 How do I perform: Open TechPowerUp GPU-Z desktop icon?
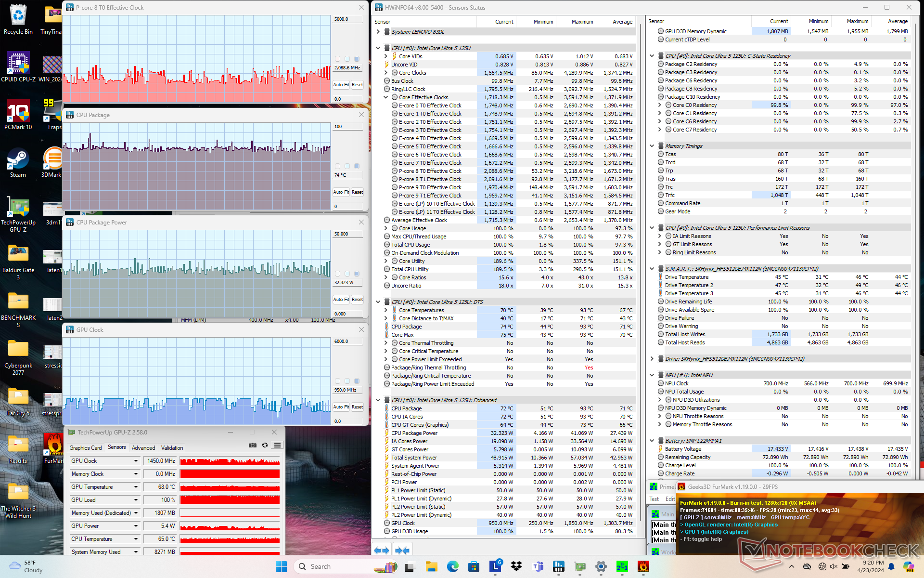[18, 214]
